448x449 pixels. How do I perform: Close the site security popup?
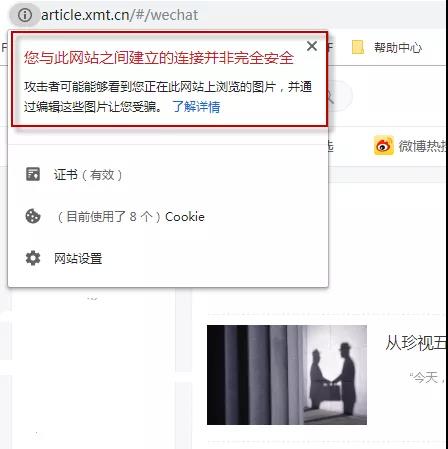click(312, 46)
